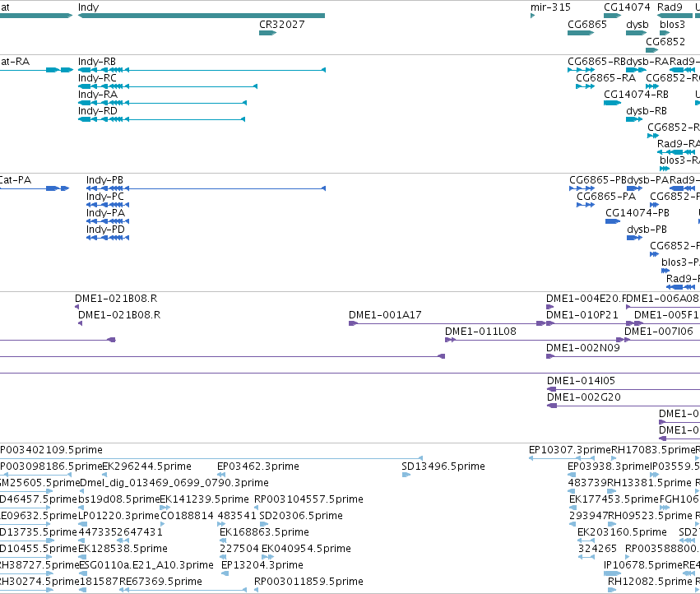This screenshot has height=594, width=700.
Task: Select the 293947 insertion label
Action: coord(588,516)
